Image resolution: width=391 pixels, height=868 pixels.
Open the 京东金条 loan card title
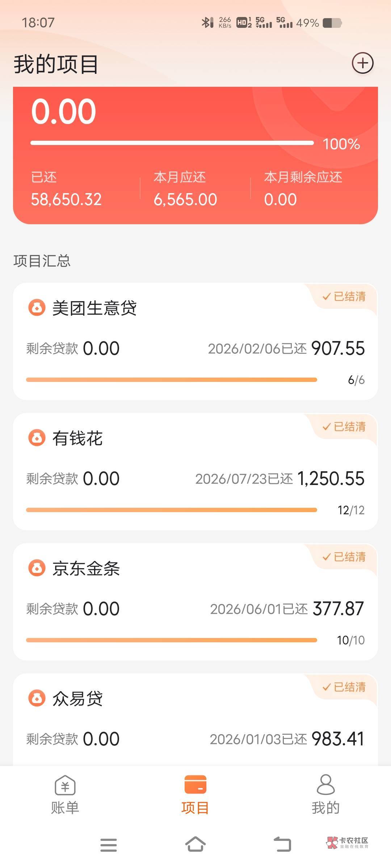click(x=86, y=569)
